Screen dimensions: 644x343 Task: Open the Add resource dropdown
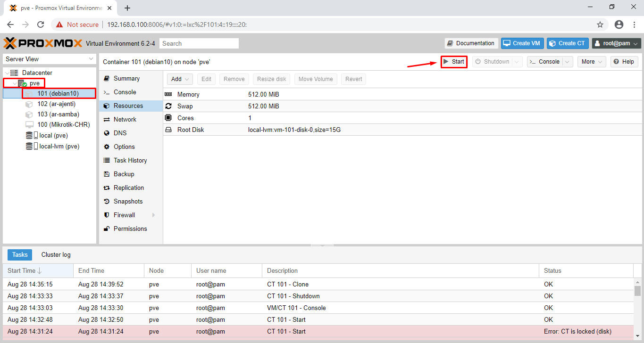180,79
